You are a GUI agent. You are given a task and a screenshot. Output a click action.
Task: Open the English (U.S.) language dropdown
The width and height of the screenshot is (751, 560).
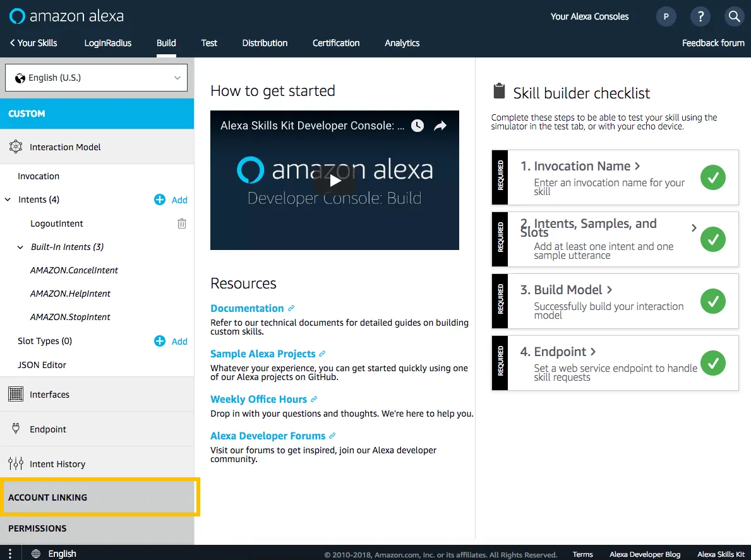click(x=97, y=78)
